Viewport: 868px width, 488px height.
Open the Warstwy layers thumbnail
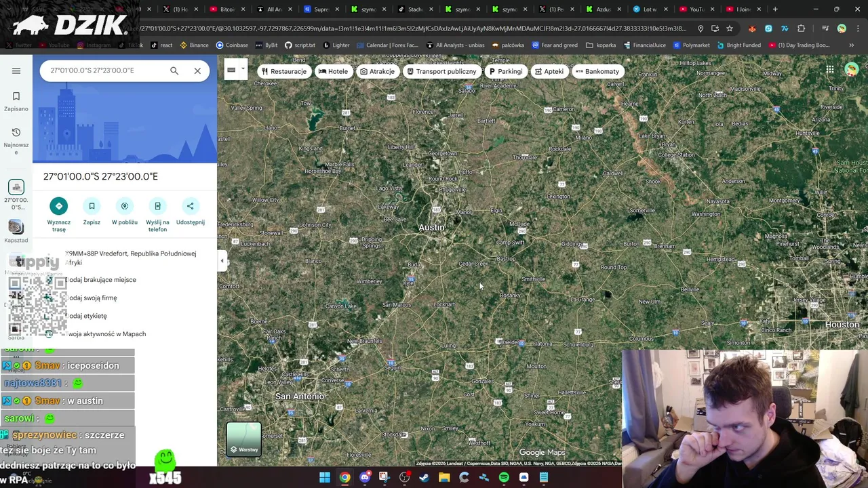tap(243, 439)
